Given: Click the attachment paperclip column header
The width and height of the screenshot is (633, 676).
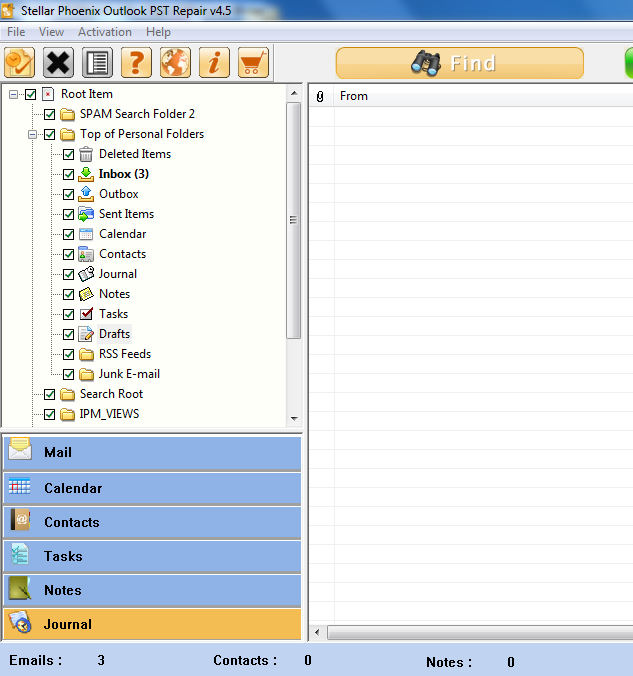Looking at the screenshot, I should (x=320, y=96).
